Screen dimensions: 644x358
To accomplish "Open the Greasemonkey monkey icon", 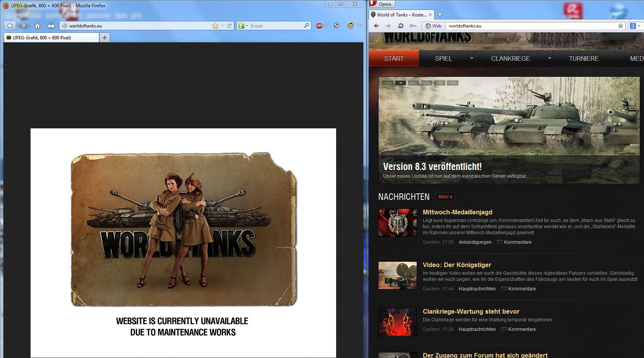I will [350, 26].
